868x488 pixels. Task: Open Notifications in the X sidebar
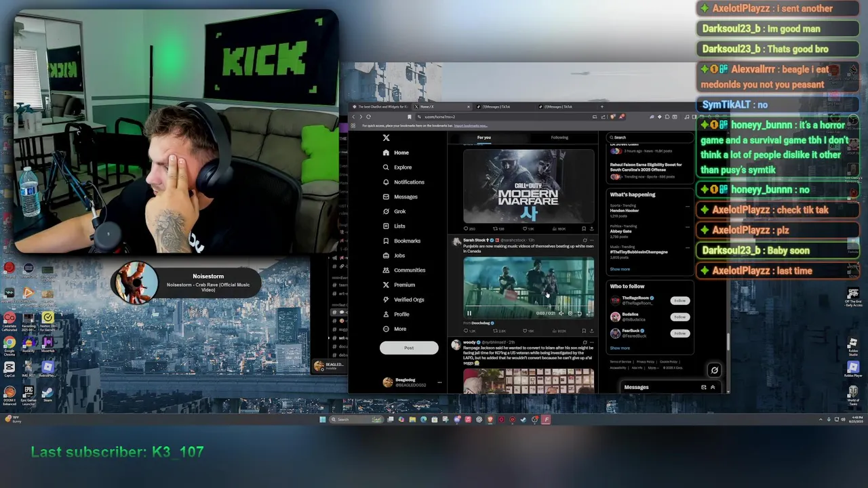click(x=403, y=182)
